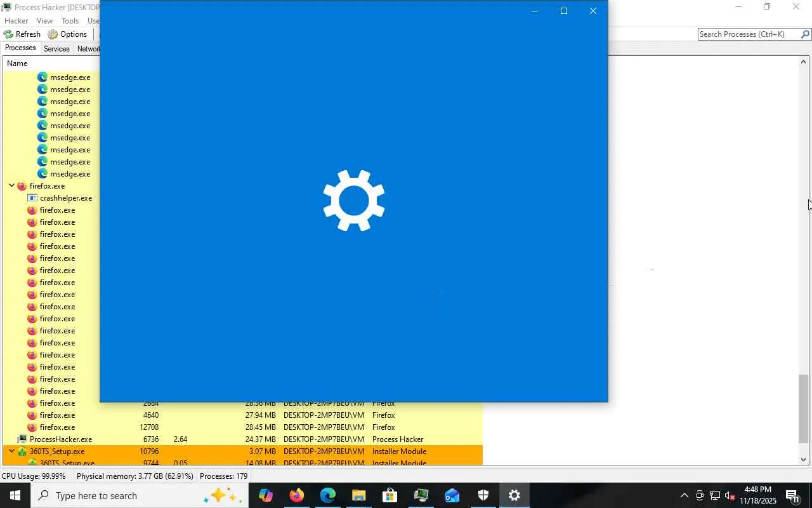
Task: Click the Firefox icon of process PID 12708
Action: tap(32, 427)
